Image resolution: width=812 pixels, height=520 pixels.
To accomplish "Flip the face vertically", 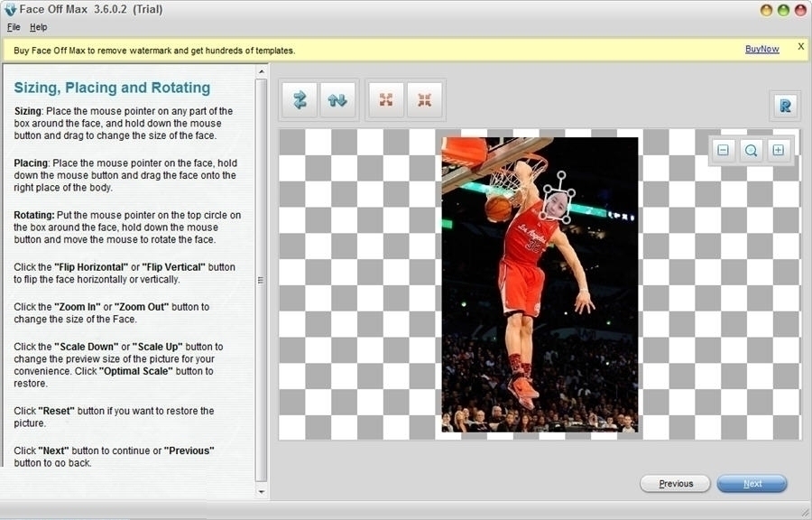I will coord(336,100).
